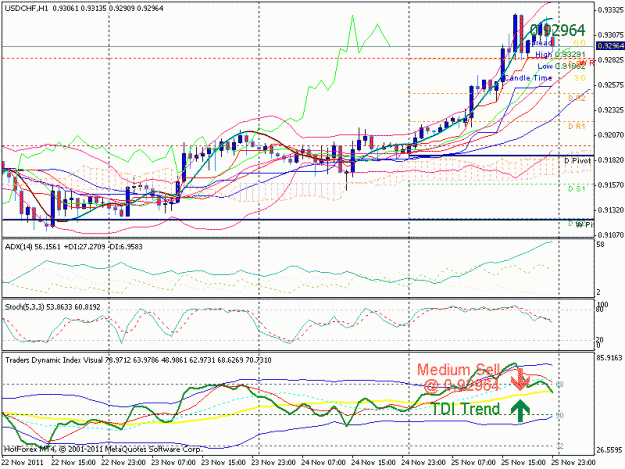Click the 'Candle Time' label
The width and height of the screenshot is (625, 469).
(x=528, y=78)
